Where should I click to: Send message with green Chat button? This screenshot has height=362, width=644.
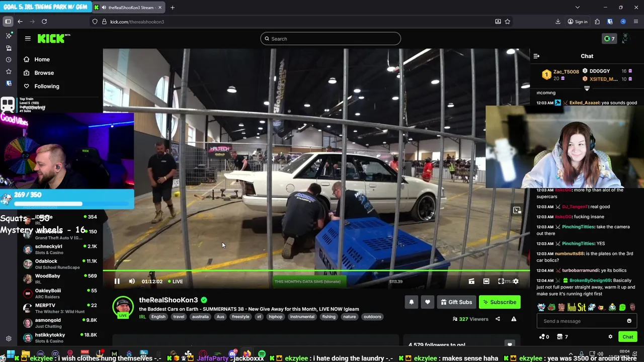[627, 337]
